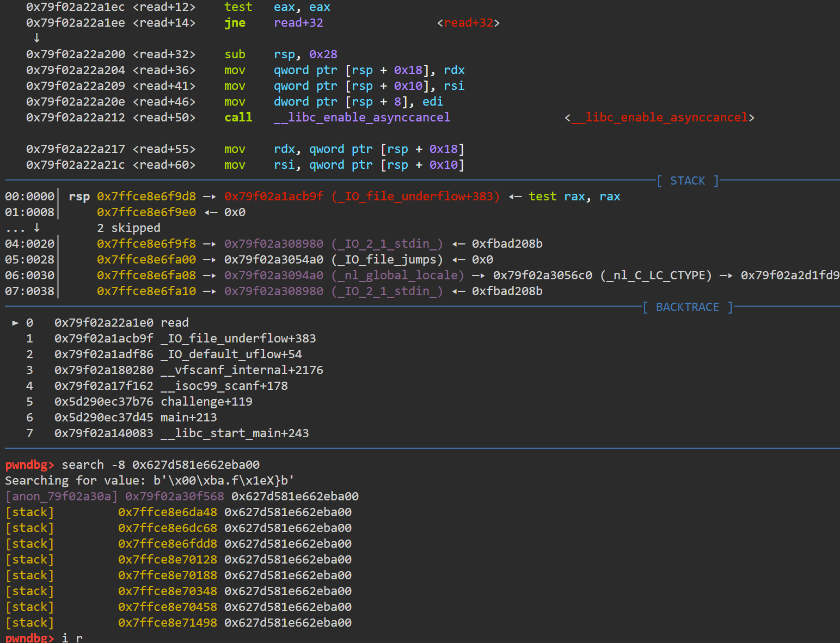The image size is (840, 643).
Task: Click the red <read+32> jump target annotation
Action: pyautogui.click(x=469, y=23)
